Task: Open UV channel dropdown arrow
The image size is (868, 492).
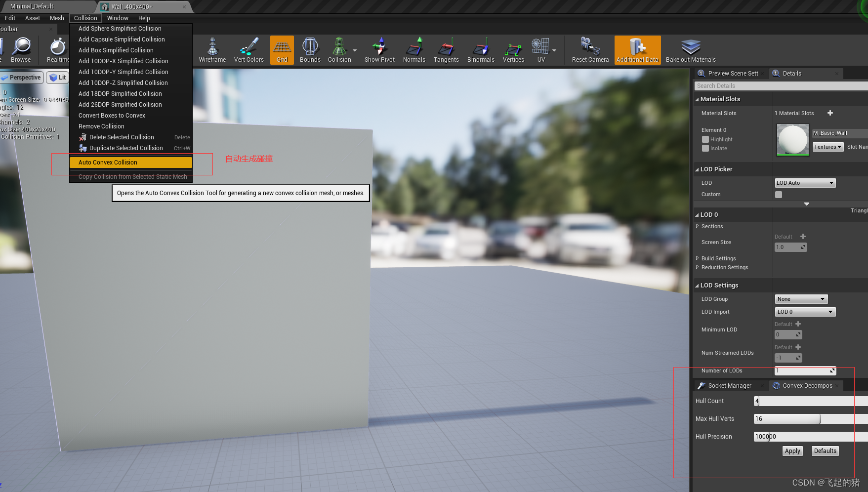Action: [554, 50]
